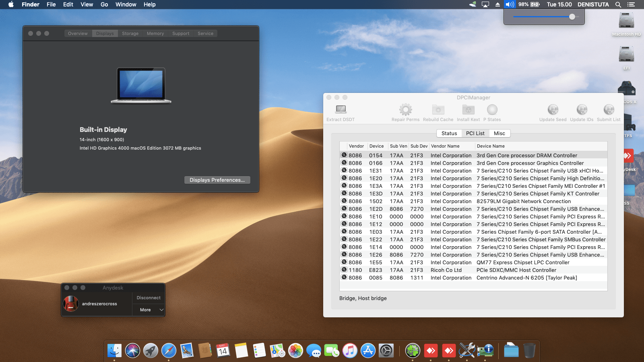
Task: Click Disconnect in Anydesk window
Action: coord(149,298)
